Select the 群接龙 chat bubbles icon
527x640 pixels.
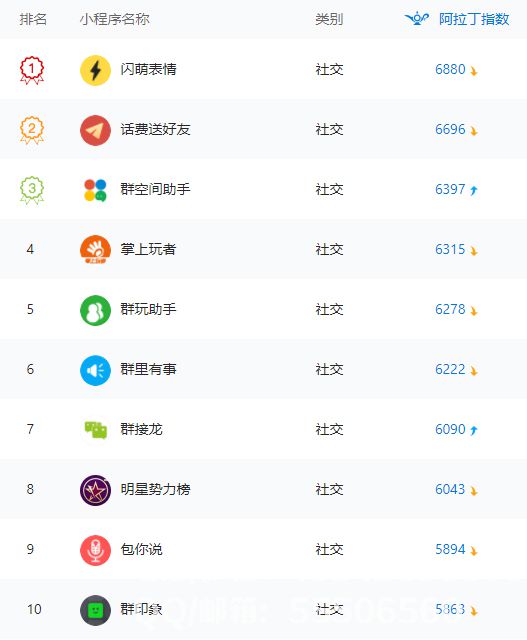point(96,430)
